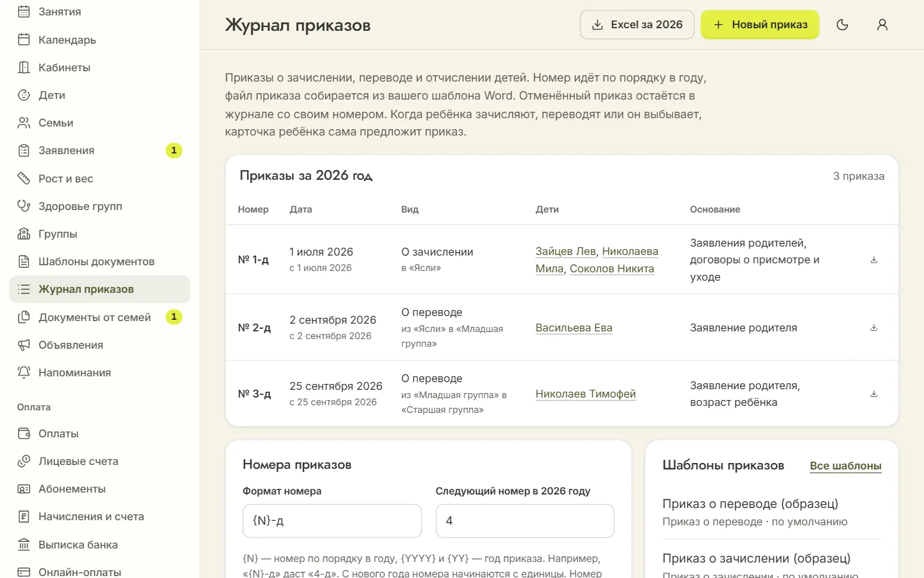Open child link Васильева Ева

574,328
